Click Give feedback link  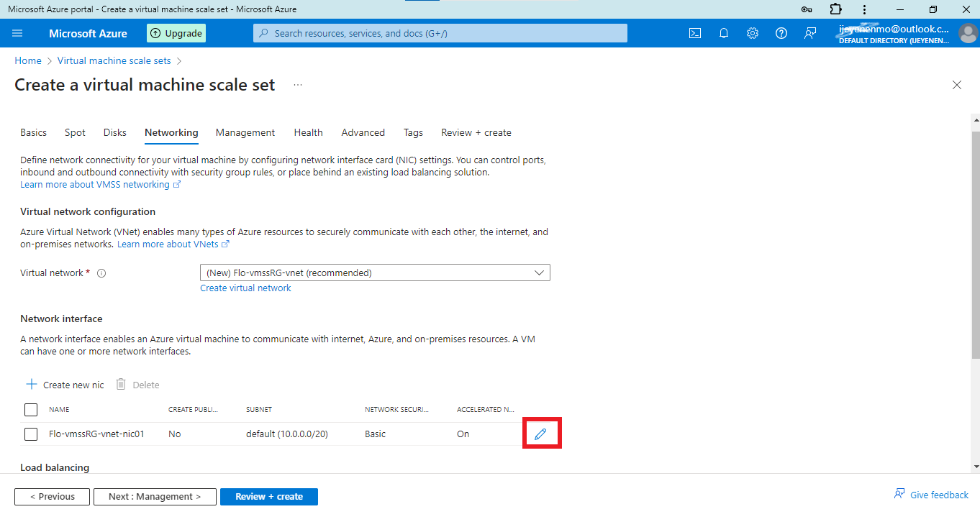click(931, 495)
